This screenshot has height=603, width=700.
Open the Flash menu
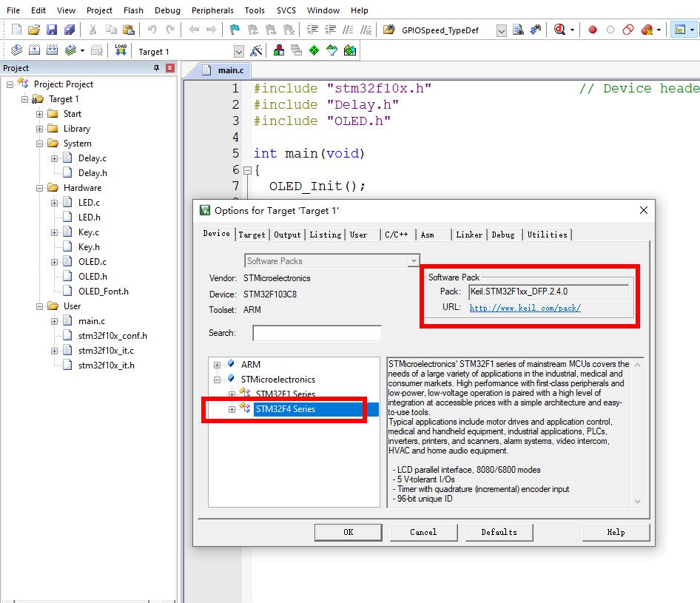133,10
